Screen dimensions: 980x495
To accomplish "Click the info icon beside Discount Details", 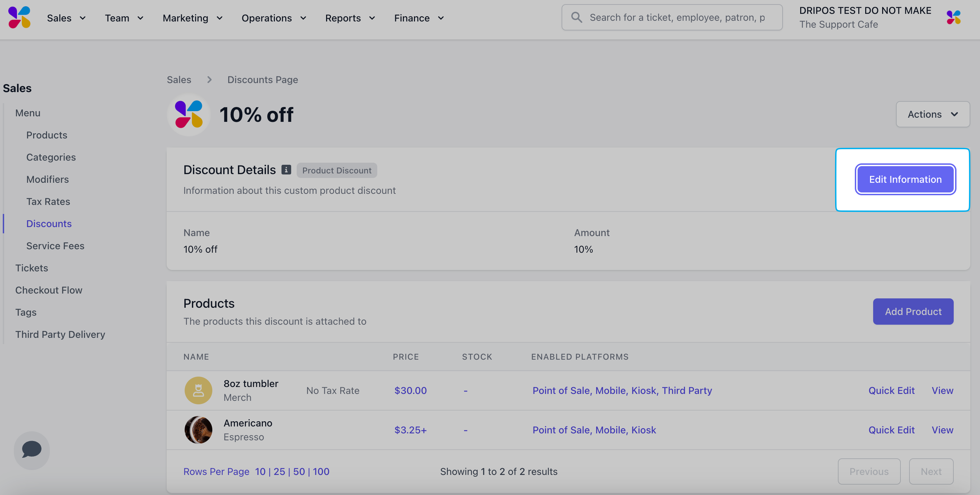I will pyautogui.click(x=286, y=170).
